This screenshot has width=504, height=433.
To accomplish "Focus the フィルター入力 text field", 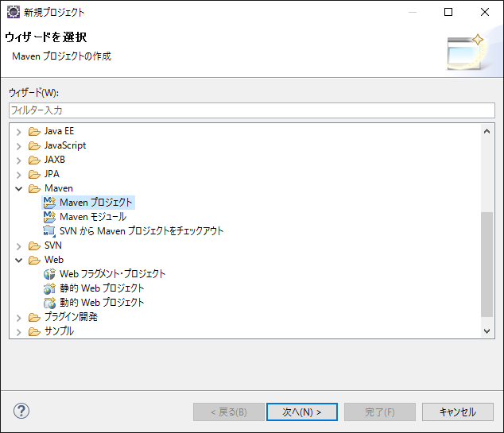I will coord(252,110).
